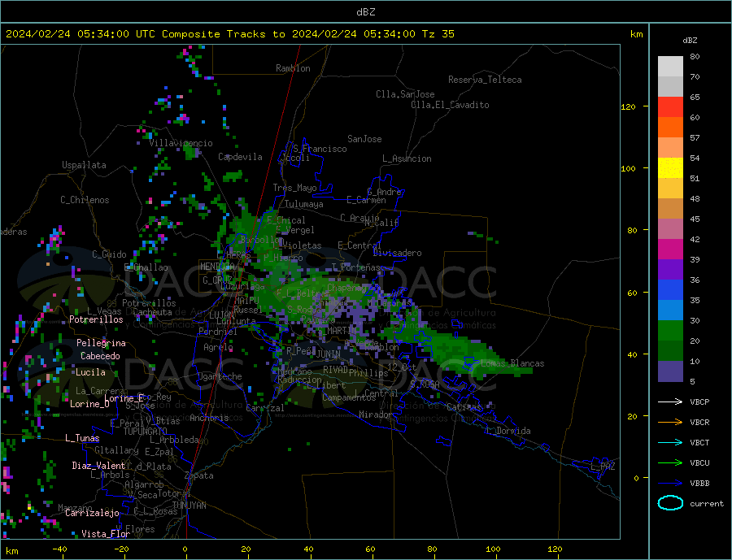The width and height of the screenshot is (732, 560).
Task: Click the 'Campamentos' map label
Action: point(349,398)
